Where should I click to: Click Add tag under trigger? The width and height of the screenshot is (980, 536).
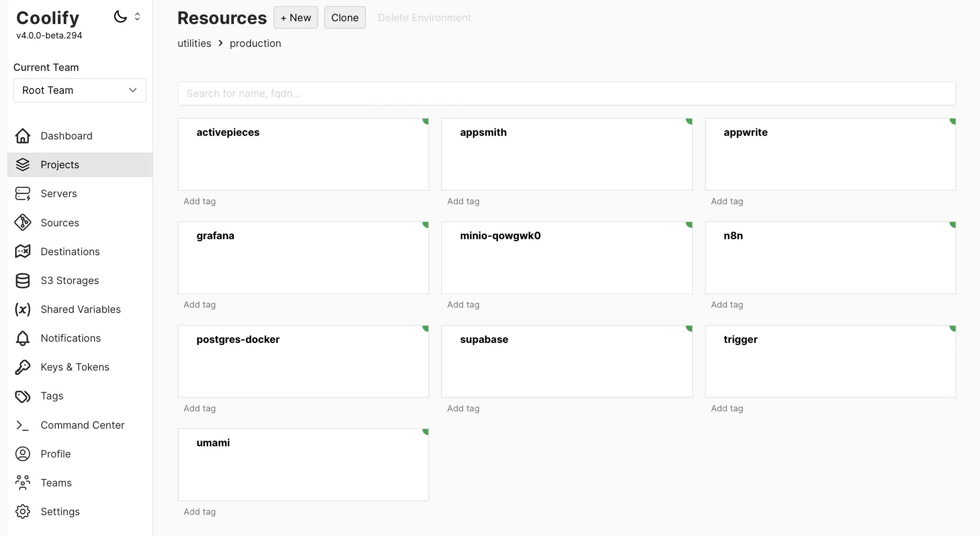pyautogui.click(x=727, y=408)
